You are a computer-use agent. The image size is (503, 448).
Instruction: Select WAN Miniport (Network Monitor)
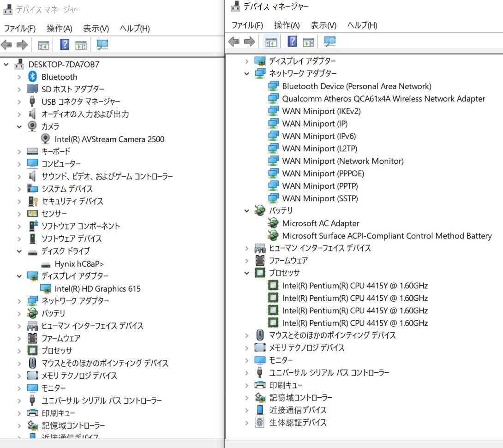point(343,161)
